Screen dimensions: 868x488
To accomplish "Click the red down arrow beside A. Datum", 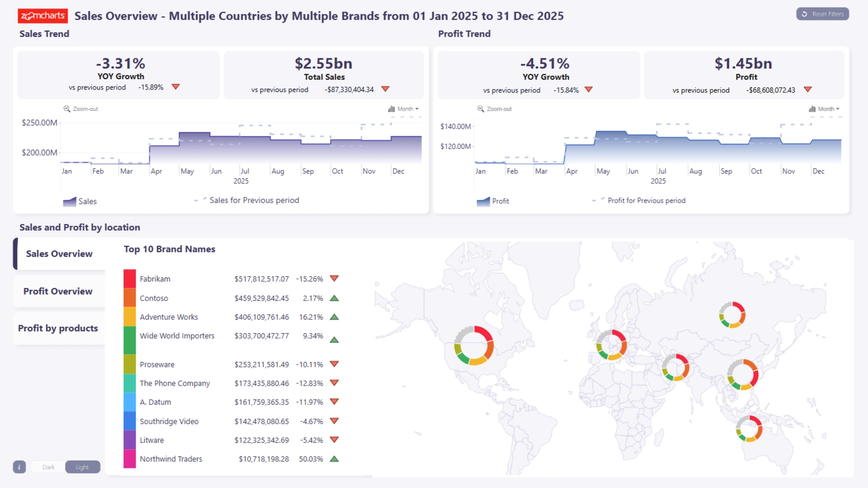I will click(334, 402).
